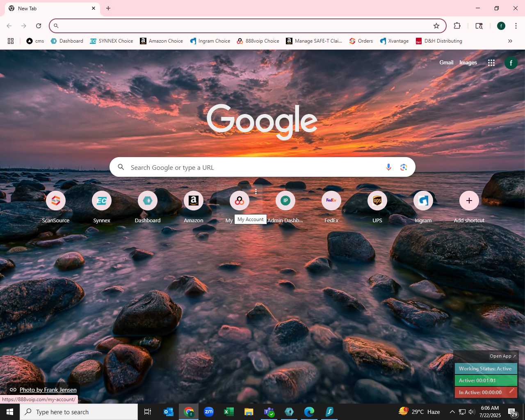525x420 pixels.
Task: Open Microsoft Edge from the taskbar
Action: click(309, 412)
